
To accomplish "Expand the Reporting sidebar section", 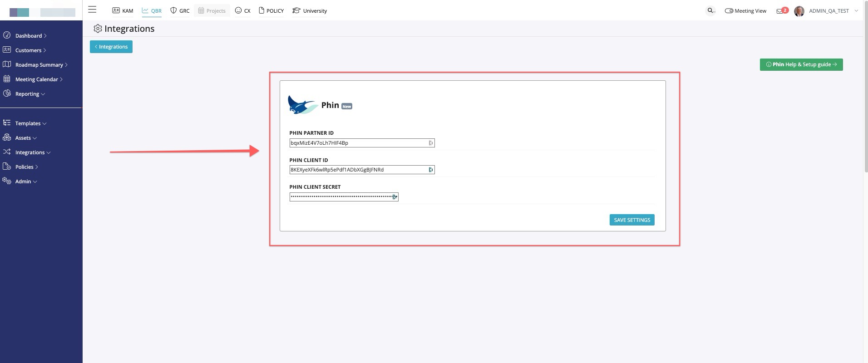I will [43, 94].
